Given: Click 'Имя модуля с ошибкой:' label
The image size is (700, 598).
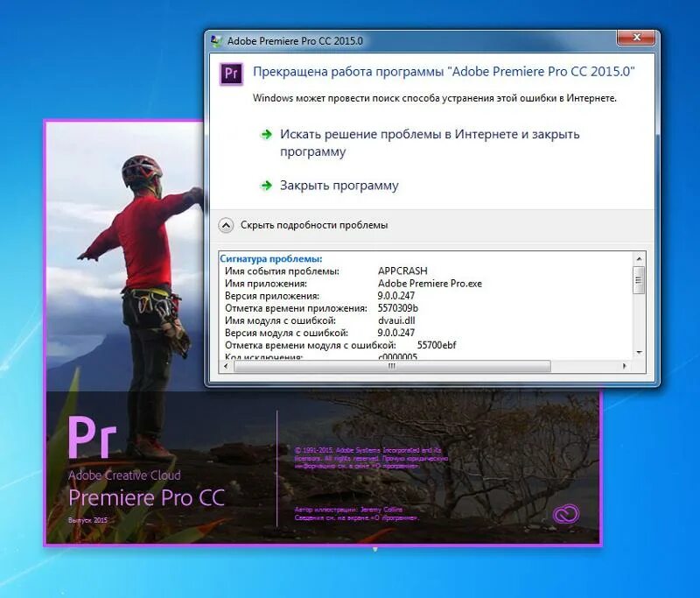Looking at the screenshot, I should pyautogui.click(x=280, y=320).
